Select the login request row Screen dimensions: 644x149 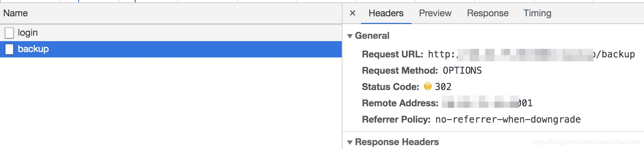[171, 33]
